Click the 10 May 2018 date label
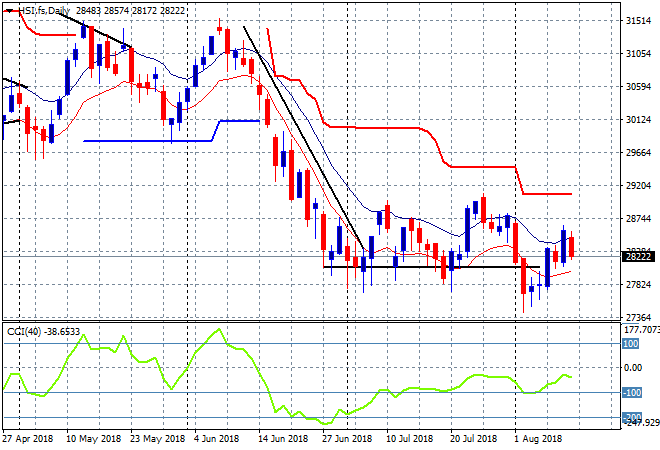660x450 pixels. click(x=93, y=439)
